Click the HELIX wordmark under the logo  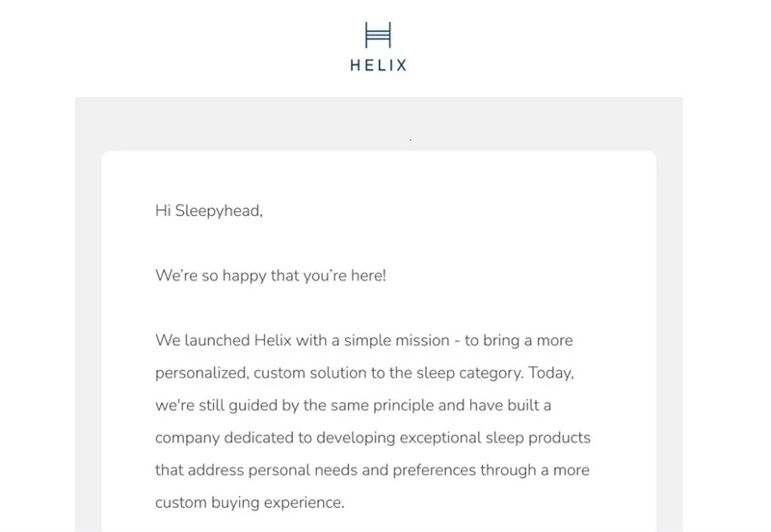379,66
